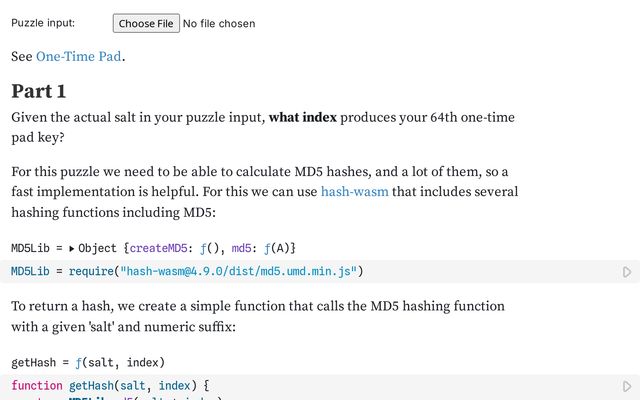This screenshot has height=400, width=640.
Task: Click the MD5Lib variable name in output
Action: 31,247
